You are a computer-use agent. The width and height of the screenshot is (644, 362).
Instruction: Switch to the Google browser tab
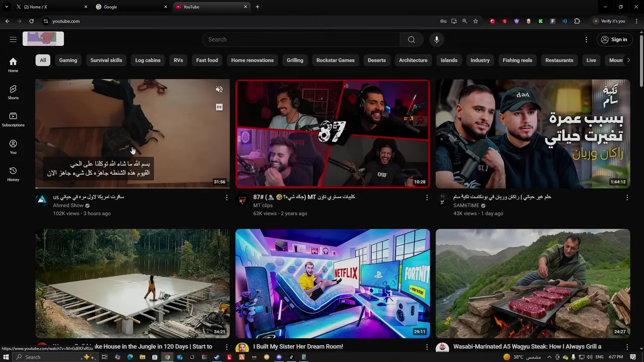(x=131, y=7)
